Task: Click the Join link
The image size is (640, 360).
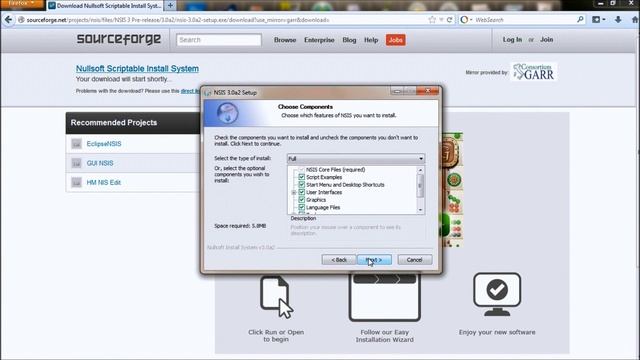Action: 547,40
